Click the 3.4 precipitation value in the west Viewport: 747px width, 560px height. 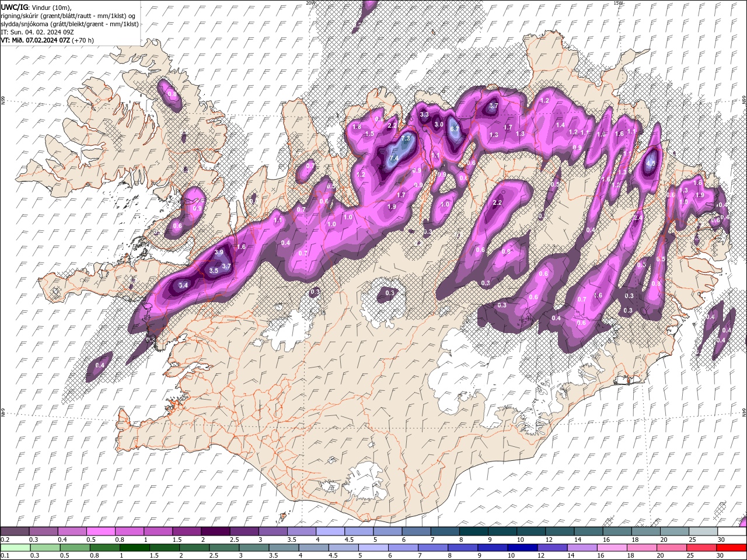tap(183, 285)
